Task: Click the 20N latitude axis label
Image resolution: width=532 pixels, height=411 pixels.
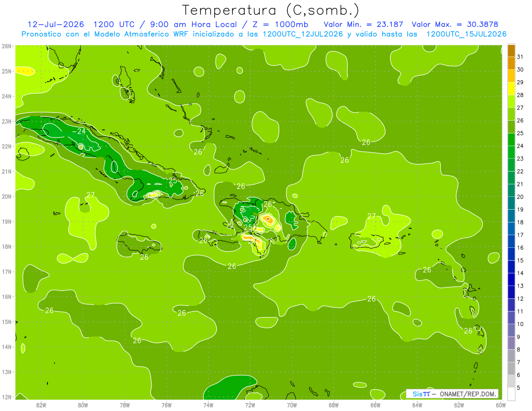Action: click(7, 196)
